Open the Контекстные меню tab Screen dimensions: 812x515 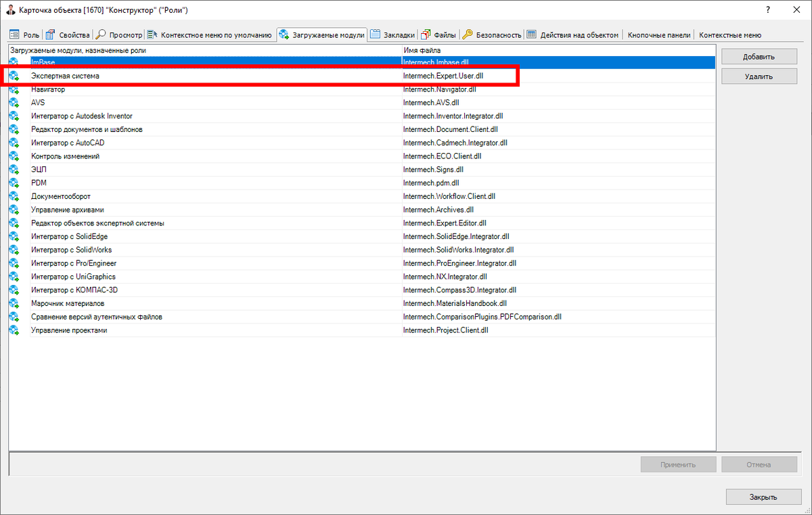click(730, 35)
